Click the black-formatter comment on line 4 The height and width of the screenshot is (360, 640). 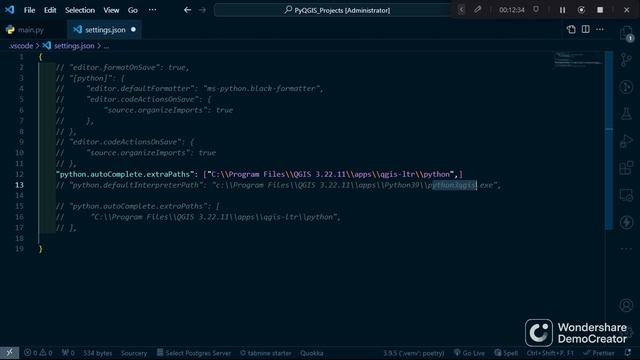(x=189, y=89)
